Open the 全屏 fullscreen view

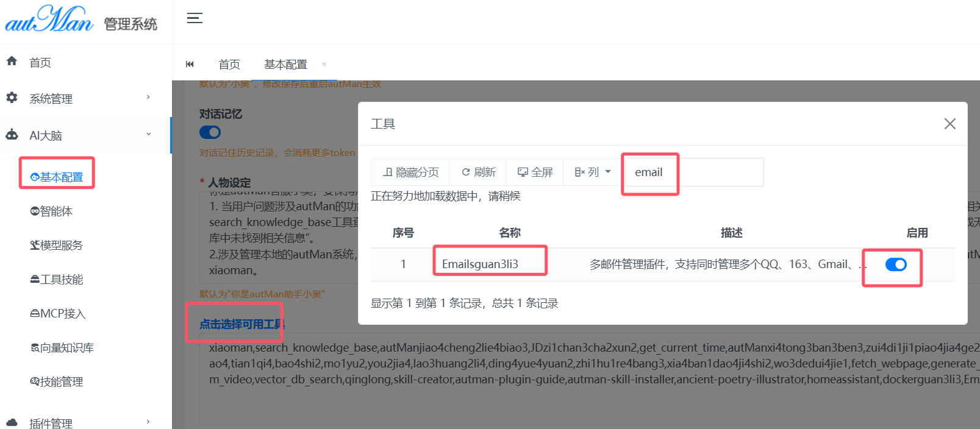[x=535, y=172]
